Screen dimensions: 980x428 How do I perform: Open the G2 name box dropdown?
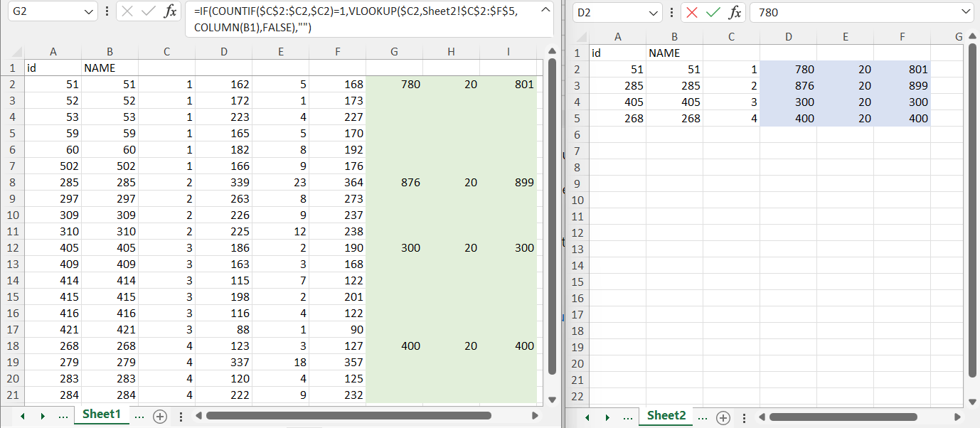[x=89, y=11]
